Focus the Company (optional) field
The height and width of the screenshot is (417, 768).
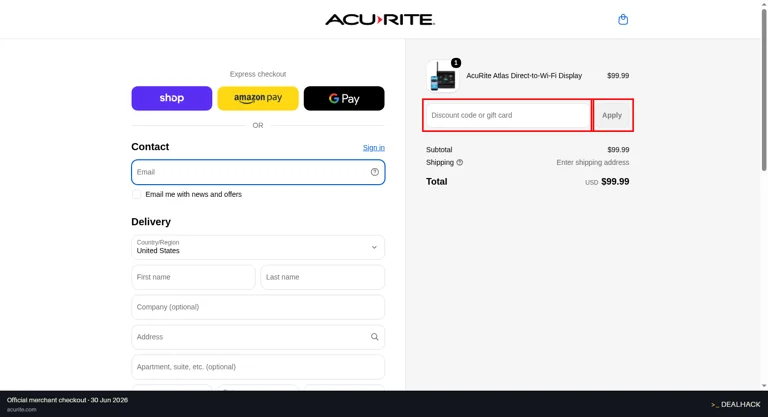point(258,307)
